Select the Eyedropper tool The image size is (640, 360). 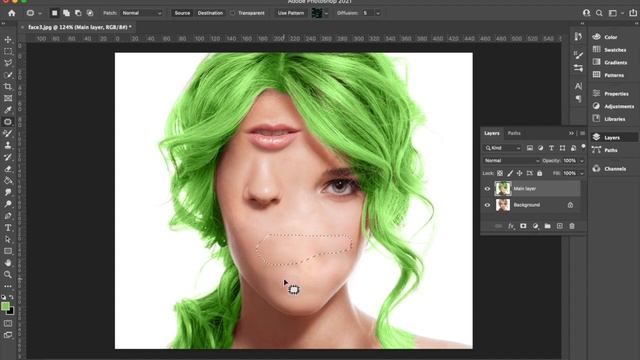(8, 110)
